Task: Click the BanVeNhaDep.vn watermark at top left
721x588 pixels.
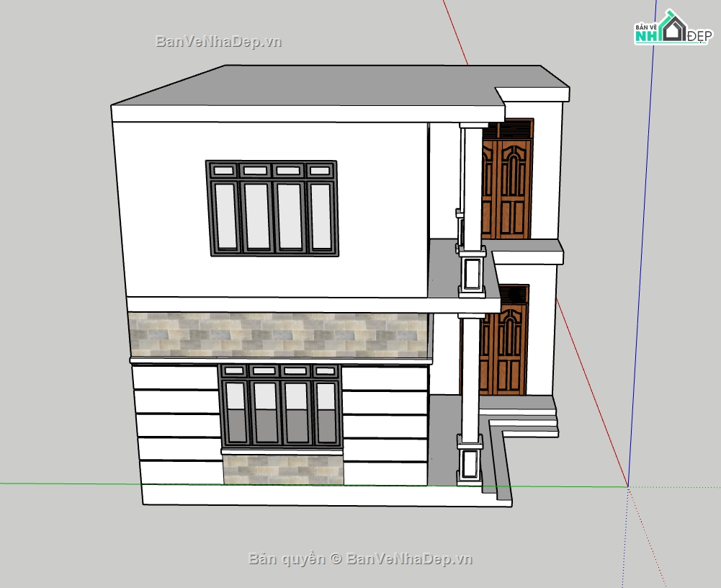Action: tap(218, 42)
